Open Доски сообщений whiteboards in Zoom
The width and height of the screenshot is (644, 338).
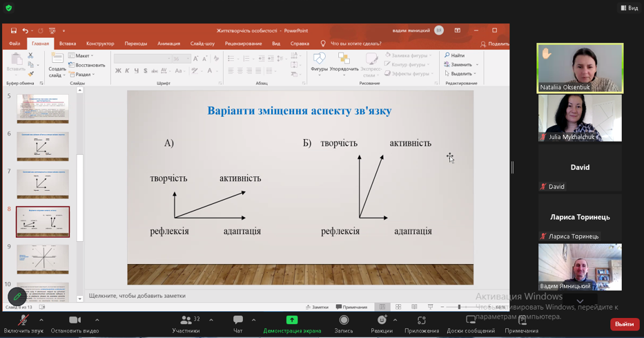tap(471, 324)
